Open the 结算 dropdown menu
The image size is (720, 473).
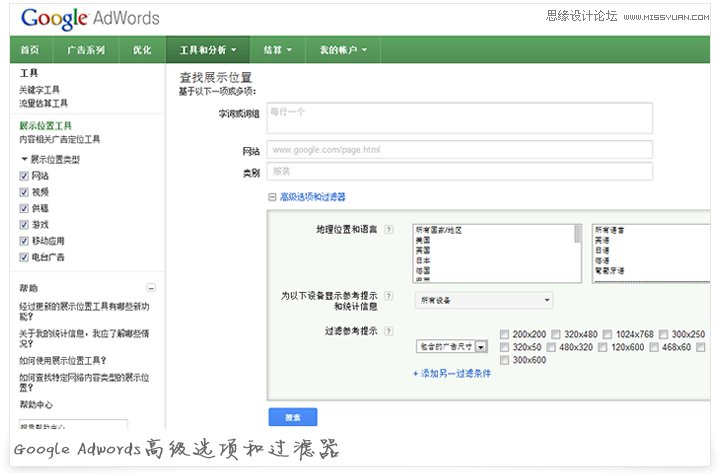point(277,50)
